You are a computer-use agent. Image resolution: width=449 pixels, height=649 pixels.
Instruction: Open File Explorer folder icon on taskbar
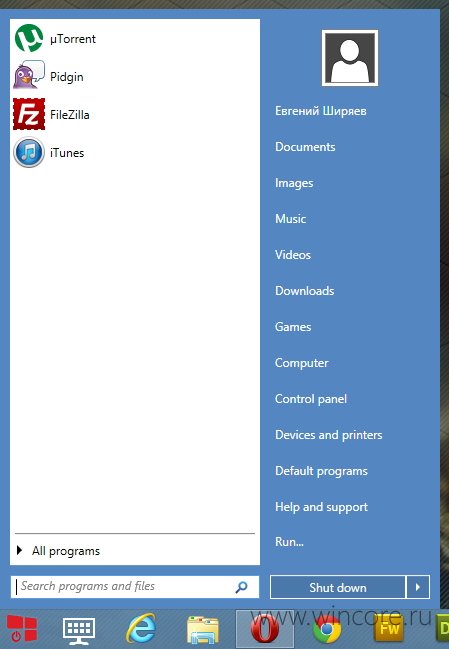(203, 630)
